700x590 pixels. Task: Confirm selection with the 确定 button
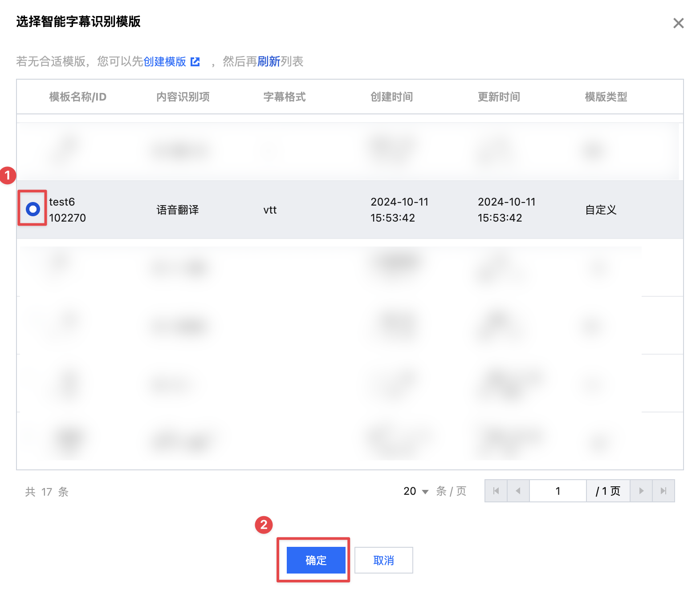point(316,560)
